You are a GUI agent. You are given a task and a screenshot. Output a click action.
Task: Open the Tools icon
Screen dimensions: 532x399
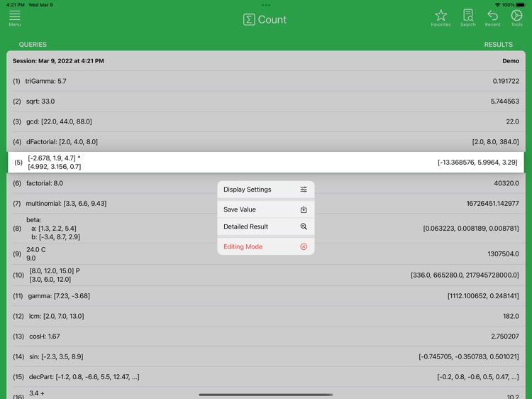pos(516,16)
